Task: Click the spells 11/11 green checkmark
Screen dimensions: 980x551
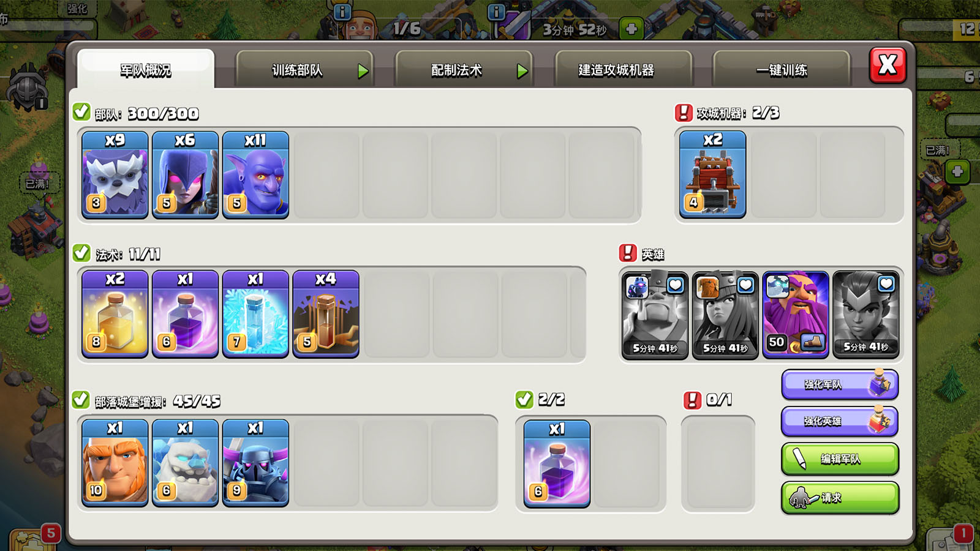Action: coord(81,253)
